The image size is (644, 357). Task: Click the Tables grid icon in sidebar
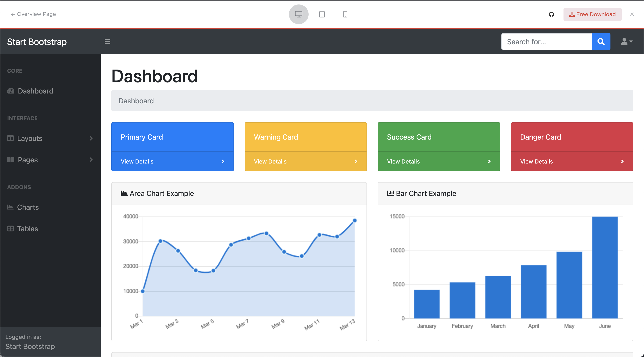point(10,229)
